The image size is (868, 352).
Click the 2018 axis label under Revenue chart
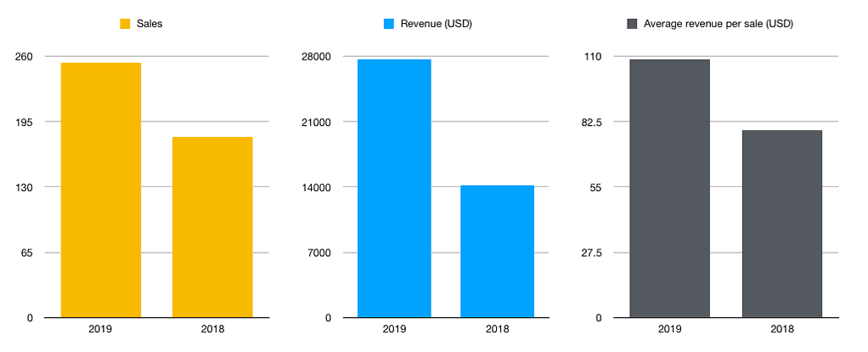[497, 329]
